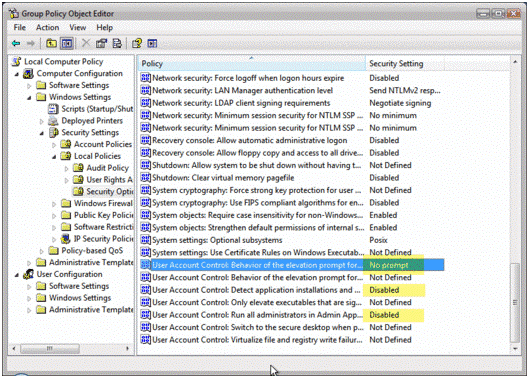Click the Security Settings shield icon in the tree
The height and width of the screenshot is (378, 529).
(54, 132)
